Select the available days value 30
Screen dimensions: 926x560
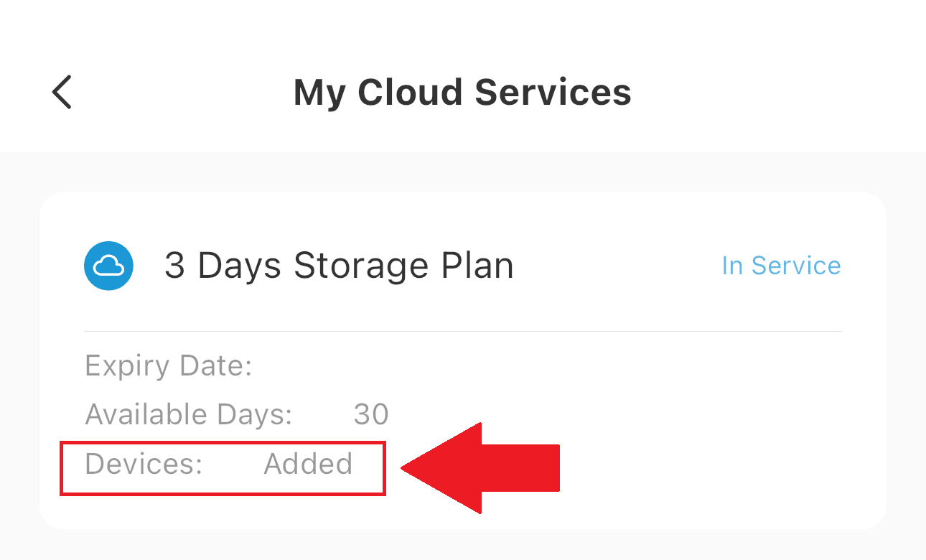point(371,415)
